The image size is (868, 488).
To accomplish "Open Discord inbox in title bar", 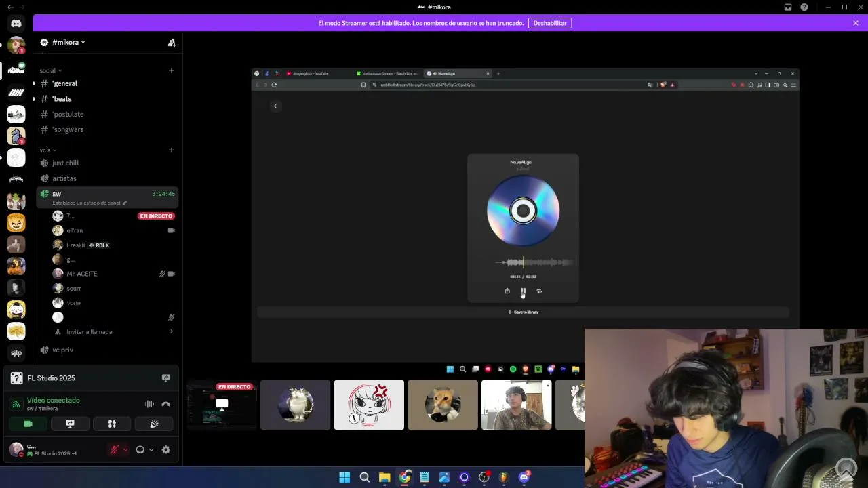I will coord(788,7).
